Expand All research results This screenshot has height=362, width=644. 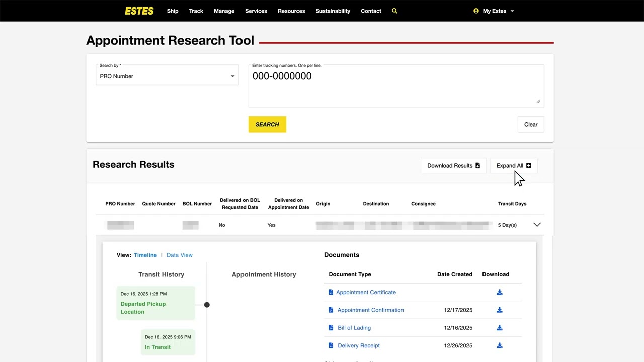[514, 165]
